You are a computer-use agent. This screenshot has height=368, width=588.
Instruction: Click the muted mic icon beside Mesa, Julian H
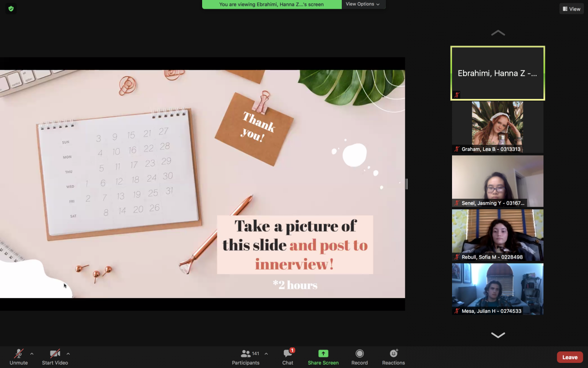pyautogui.click(x=457, y=311)
